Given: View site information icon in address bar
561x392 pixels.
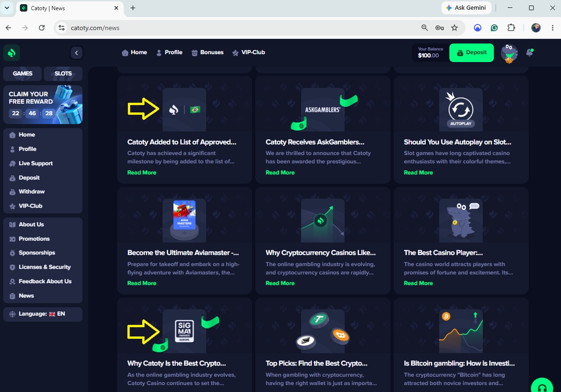Looking at the screenshot, I should tap(61, 28).
